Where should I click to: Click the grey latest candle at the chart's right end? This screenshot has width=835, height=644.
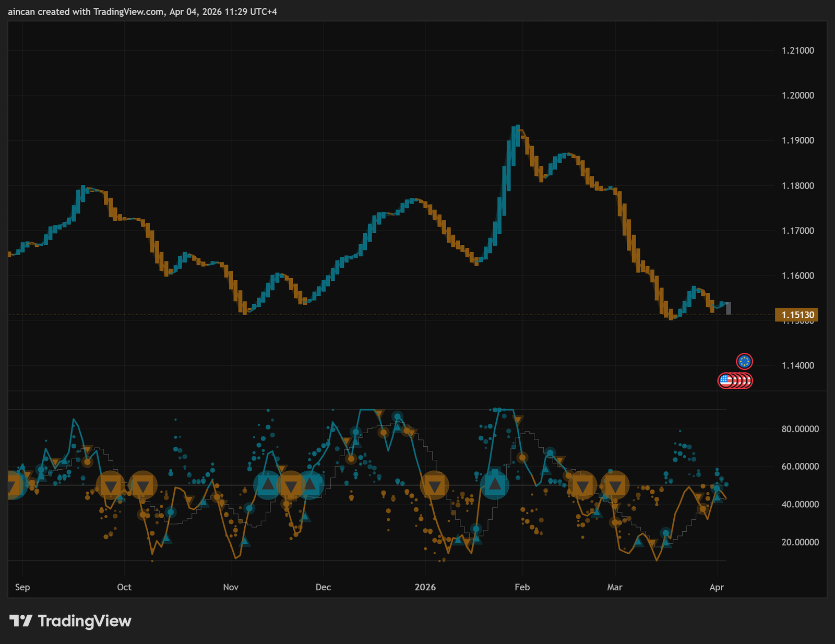729,308
